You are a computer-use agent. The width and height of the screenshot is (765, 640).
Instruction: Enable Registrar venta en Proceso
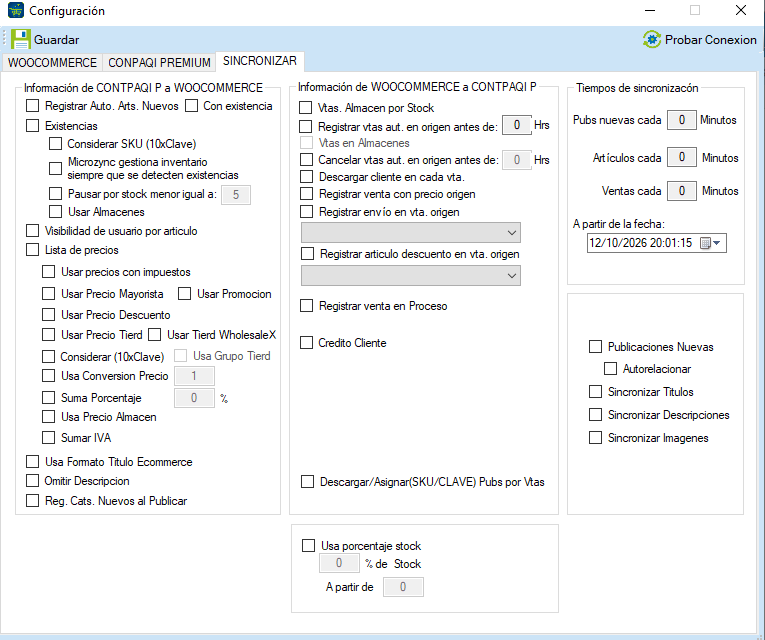(306, 306)
